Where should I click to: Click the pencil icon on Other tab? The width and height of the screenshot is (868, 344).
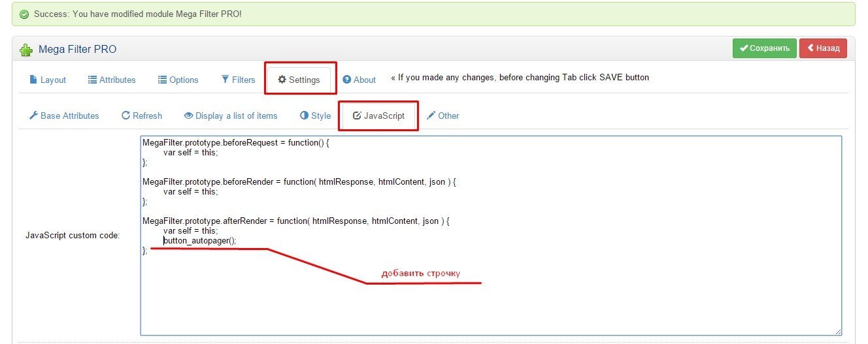(x=431, y=116)
